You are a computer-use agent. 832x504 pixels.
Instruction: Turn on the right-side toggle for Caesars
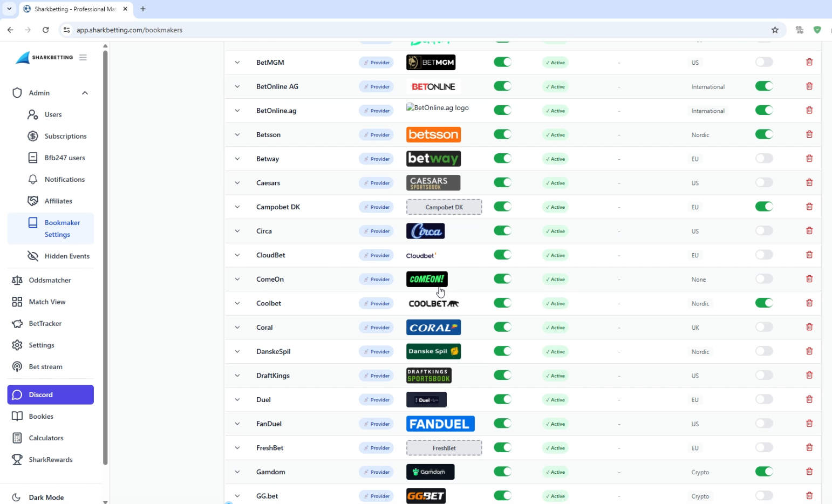764,182
